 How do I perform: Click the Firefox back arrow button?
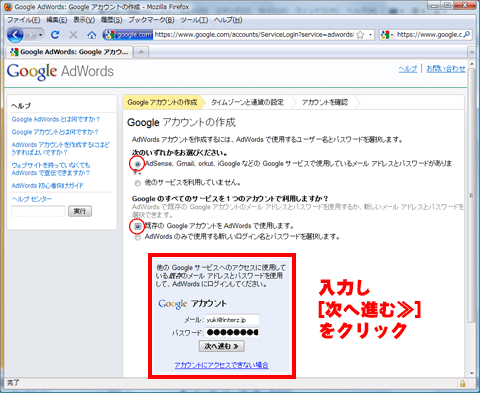pos(15,35)
